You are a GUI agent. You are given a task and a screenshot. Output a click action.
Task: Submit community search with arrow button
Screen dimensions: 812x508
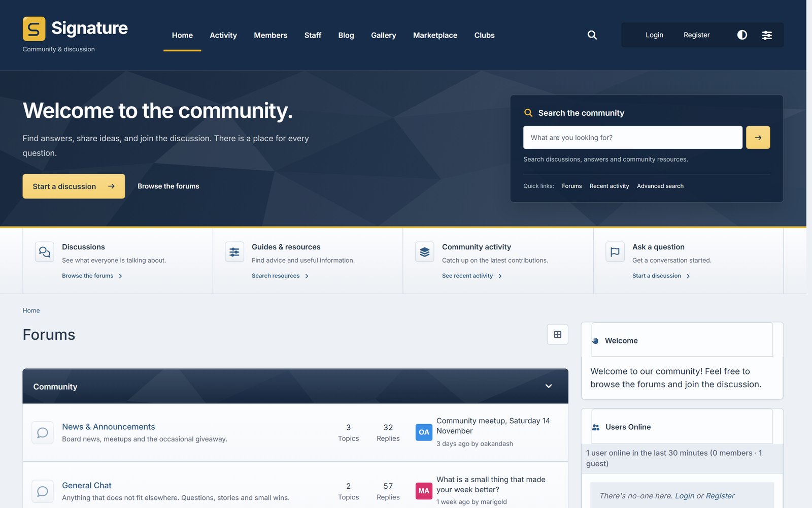pyautogui.click(x=758, y=138)
